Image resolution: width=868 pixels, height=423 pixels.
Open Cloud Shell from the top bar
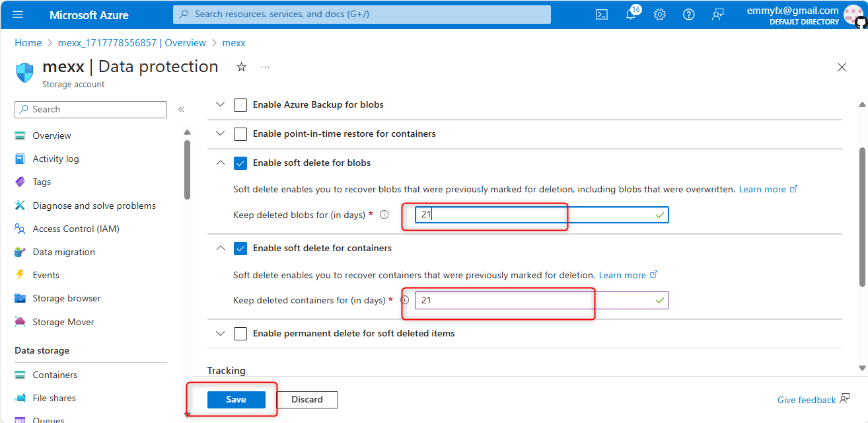(601, 15)
